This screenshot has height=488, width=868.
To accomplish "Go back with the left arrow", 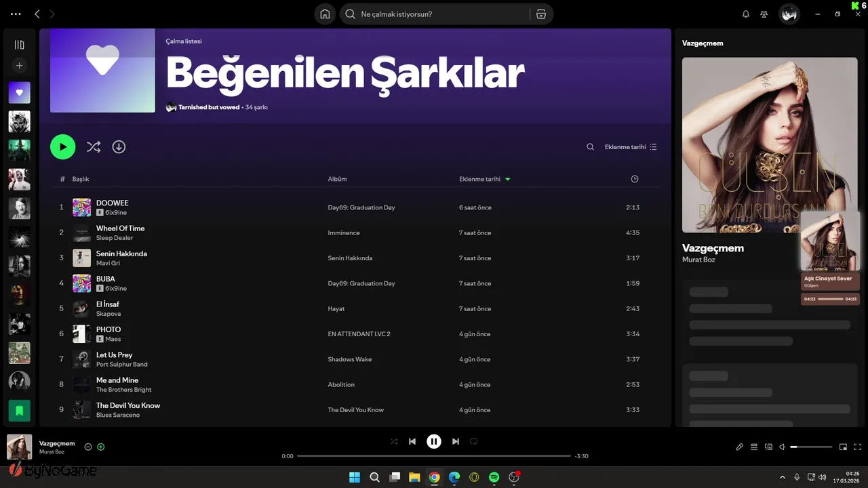I will (37, 14).
